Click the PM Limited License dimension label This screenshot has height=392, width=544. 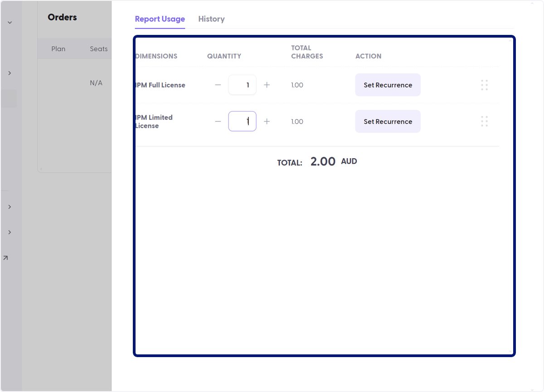(x=154, y=121)
